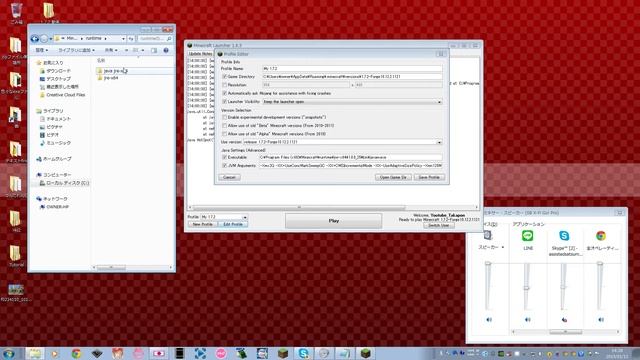This screenshot has width=640, height=360.
Task: Click Save Profile button
Action: [x=429, y=177]
